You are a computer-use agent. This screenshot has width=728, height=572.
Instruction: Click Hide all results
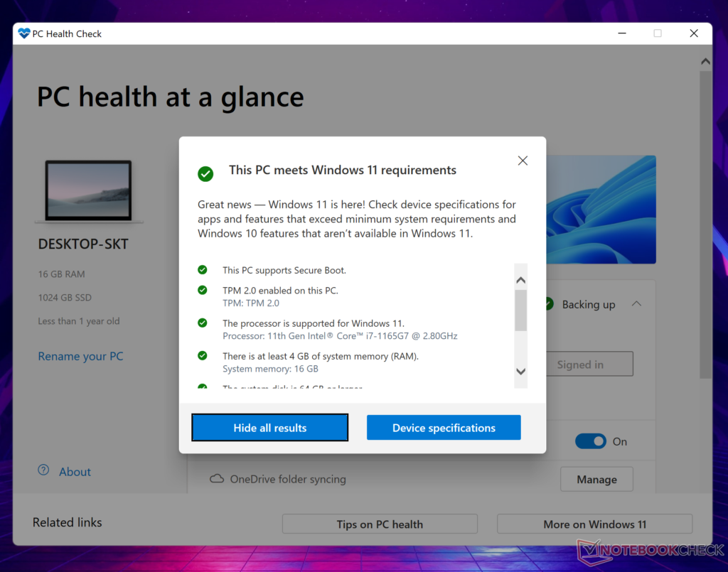point(269,427)
